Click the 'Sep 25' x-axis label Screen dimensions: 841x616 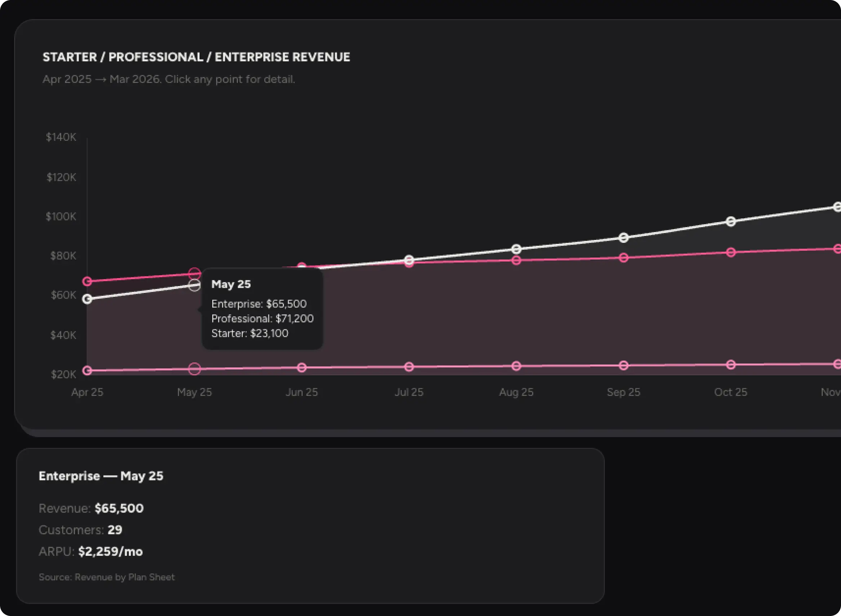624,392
